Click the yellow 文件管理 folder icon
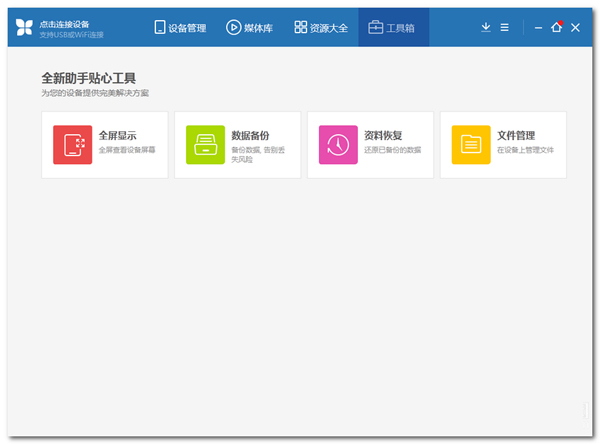This screenshot has width=600, height=444. tap(471, 145)
